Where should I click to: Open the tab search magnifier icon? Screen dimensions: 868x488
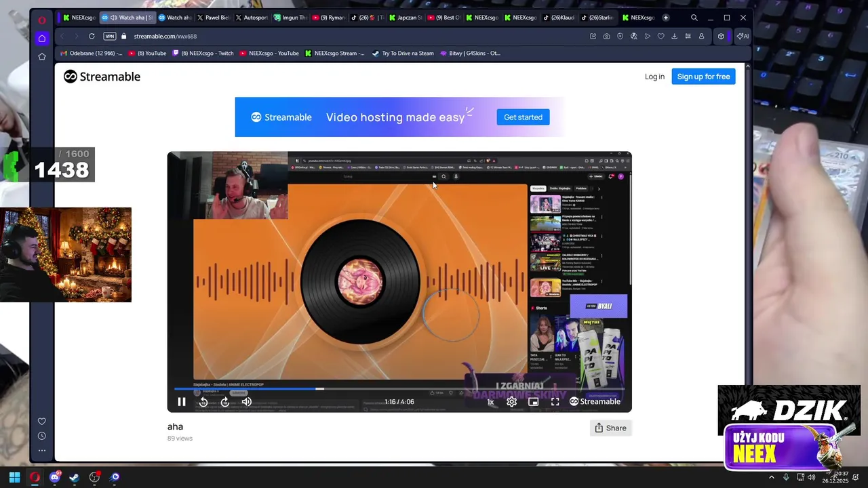(x=694, y=18)
